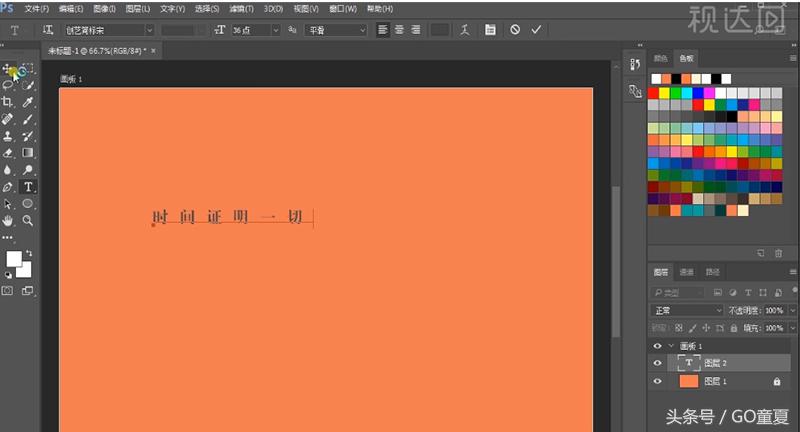Hide the orange Layer 1
Viewport: 800px width, 432px height.
[x=657, y=381]
